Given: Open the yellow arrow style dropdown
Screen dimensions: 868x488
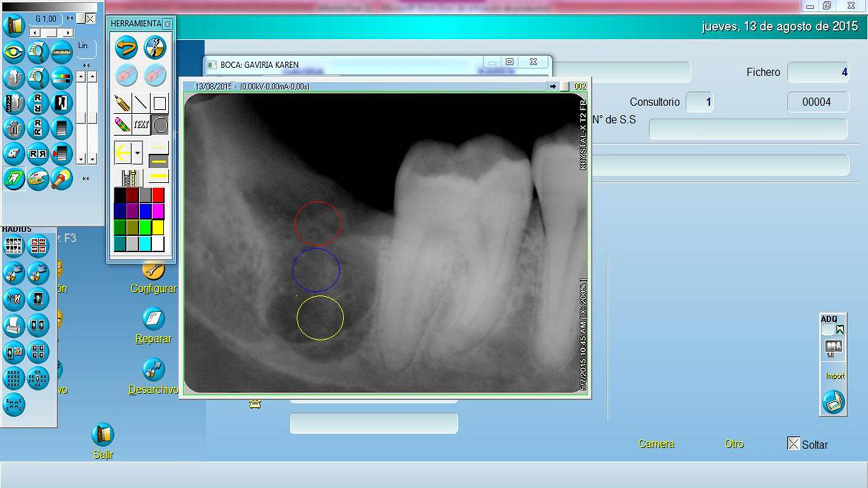Looking at the screenshot, I should click(137, 153).
